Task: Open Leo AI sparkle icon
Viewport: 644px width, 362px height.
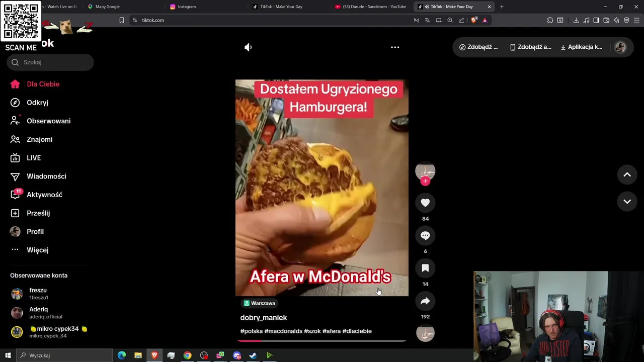Action: coord(616,20)
